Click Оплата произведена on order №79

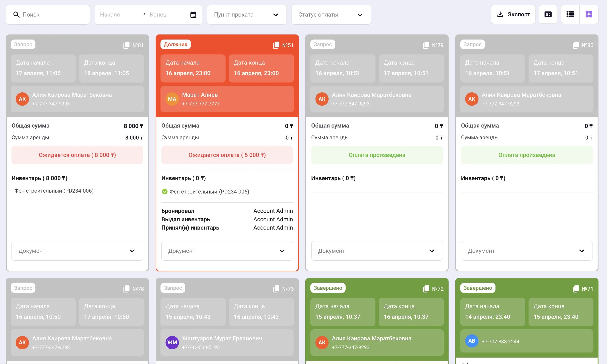[x=377, y=155]
